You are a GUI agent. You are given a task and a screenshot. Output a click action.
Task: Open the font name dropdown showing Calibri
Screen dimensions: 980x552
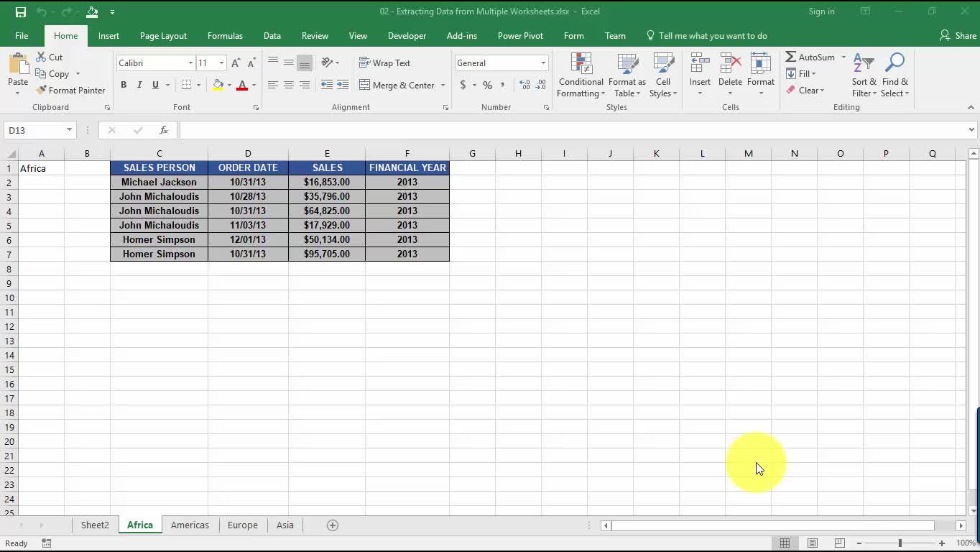click(190, 63)
